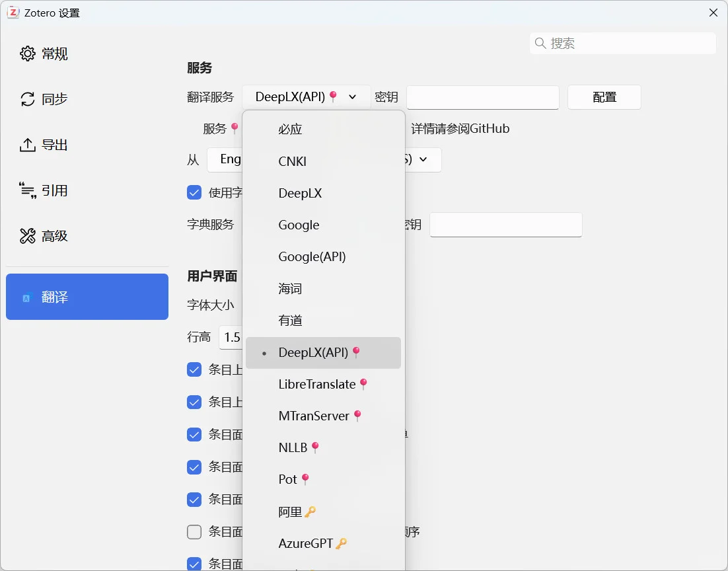Open the 常规 settings section with gear icon
This screenshot has width=728, height=571.
coord(27,54)
